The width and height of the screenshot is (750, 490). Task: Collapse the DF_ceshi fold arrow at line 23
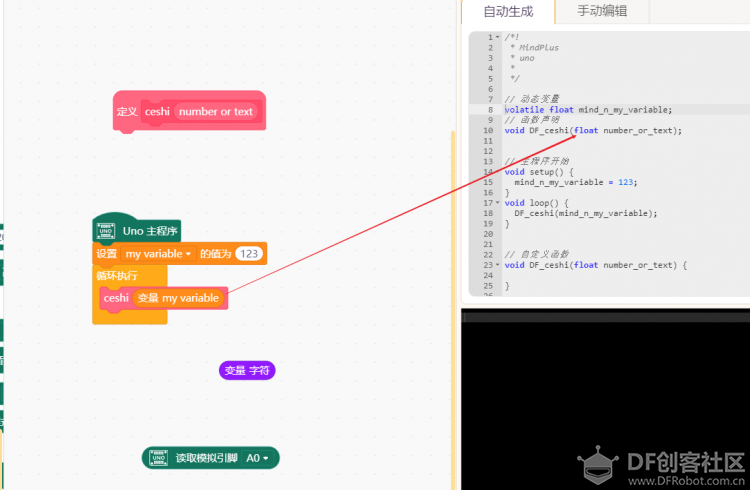point(497,265)
